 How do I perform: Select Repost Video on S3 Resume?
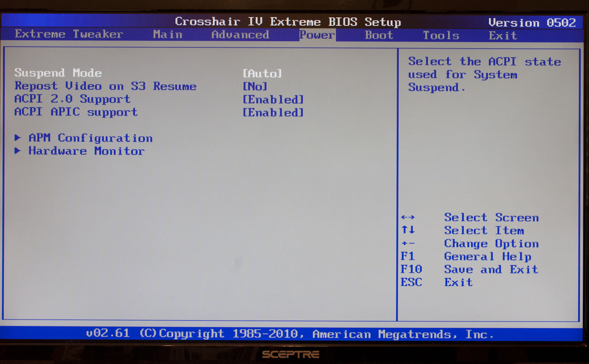105,86
